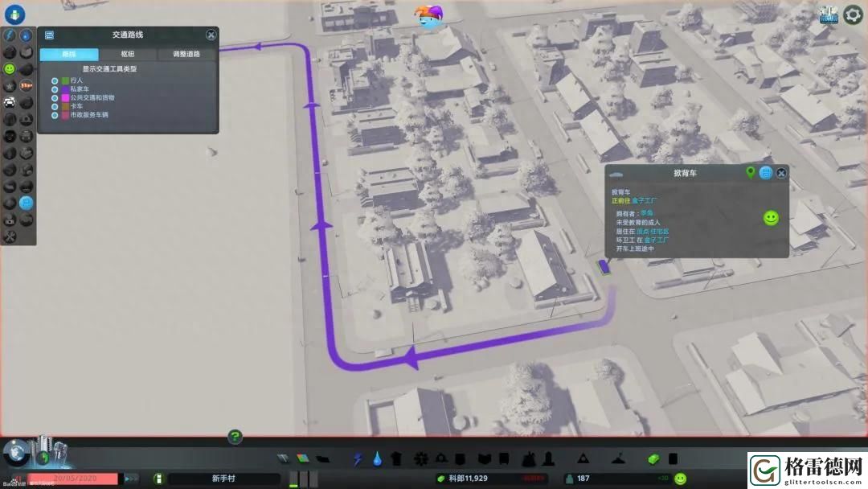This screenshot has height=489, width=868.
Task: Toggle 市政服务车辆 route visibility
Action: 55,115
